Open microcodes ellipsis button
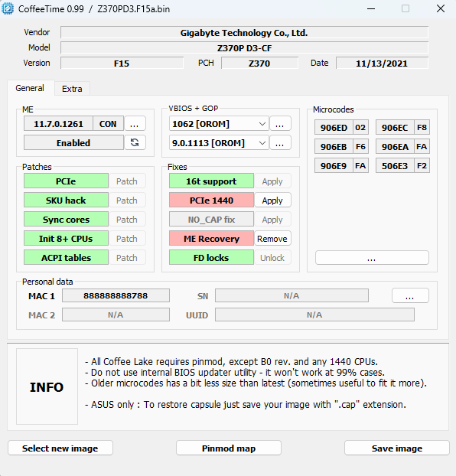 pyautogui.click(x=372, y=258)
